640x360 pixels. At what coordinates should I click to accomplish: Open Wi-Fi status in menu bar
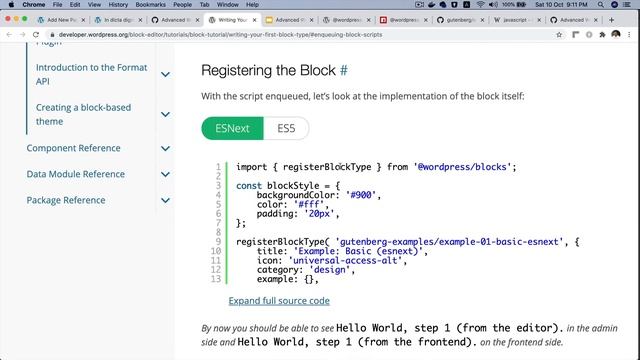tap(480, 4)
